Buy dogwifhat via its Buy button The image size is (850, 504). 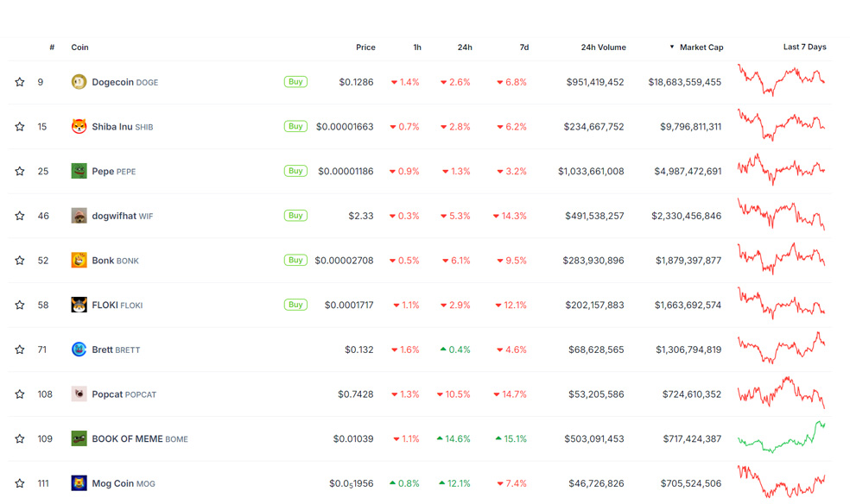(295, 216)
